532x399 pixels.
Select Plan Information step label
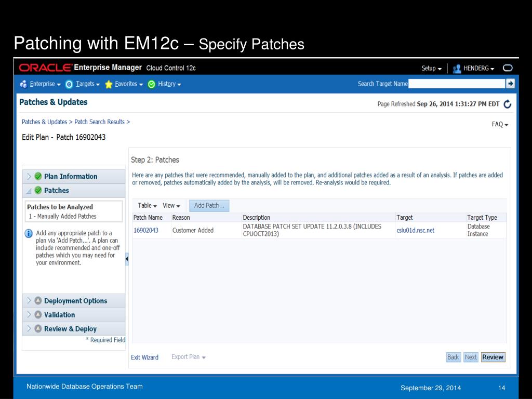(71, 177)
